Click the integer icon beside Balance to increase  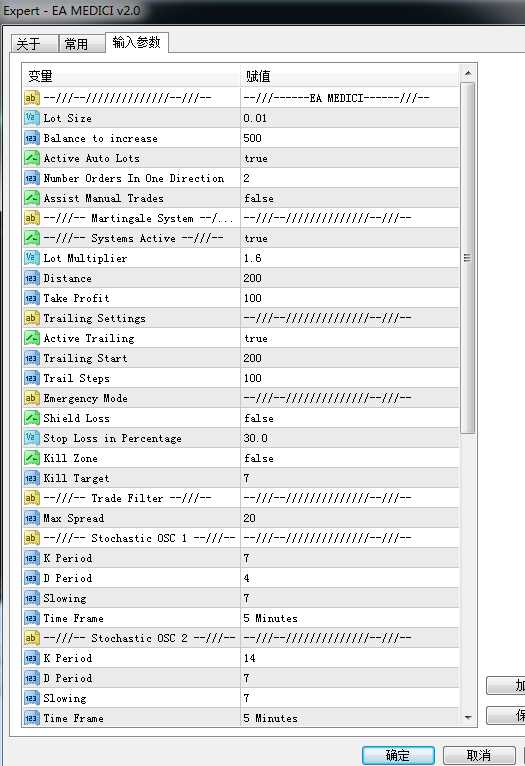[x=31, y=138]
